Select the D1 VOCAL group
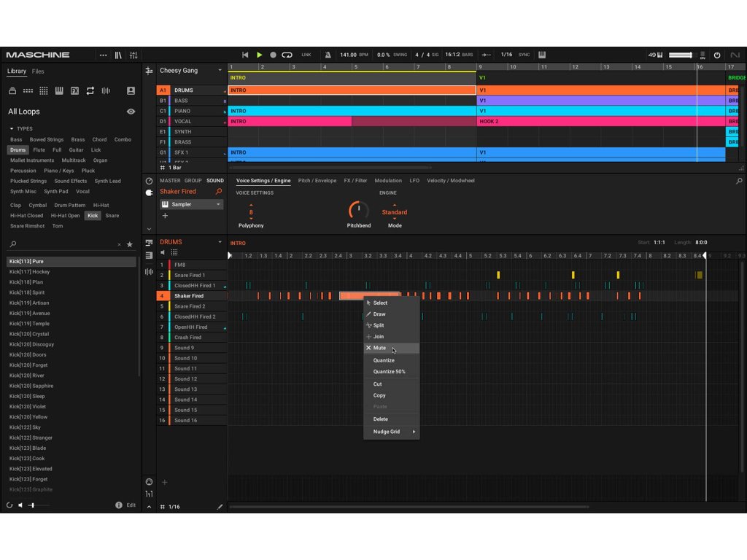This screenshot has width=747, height=560. [192, 122]
